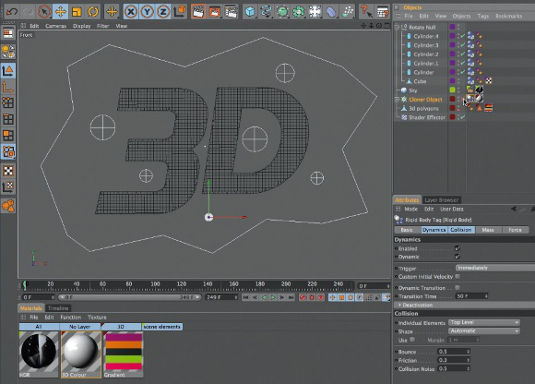Toggle X axis lock
This screenshot has width=535, height=384.
[x=131, y=12]
